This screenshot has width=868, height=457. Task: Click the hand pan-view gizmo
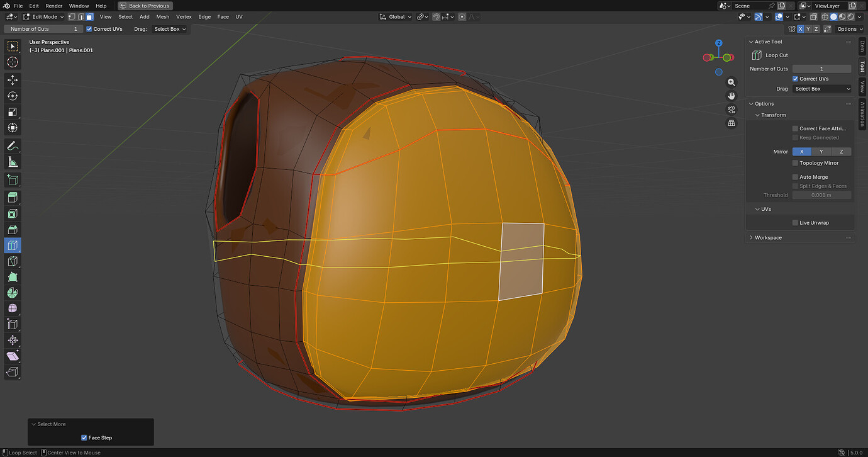732,96
